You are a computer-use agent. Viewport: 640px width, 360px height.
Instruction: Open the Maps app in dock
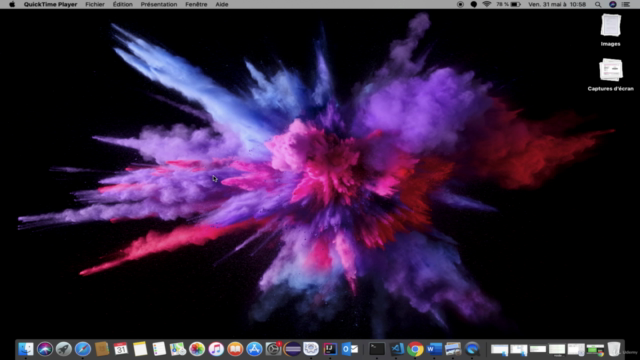pyautogui.click(x=178, y=349)
